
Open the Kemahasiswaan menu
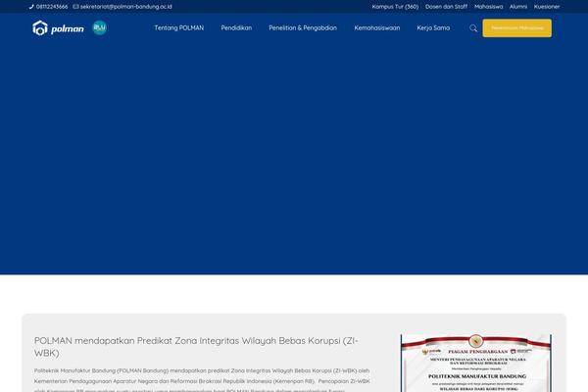tap(377, 27)
